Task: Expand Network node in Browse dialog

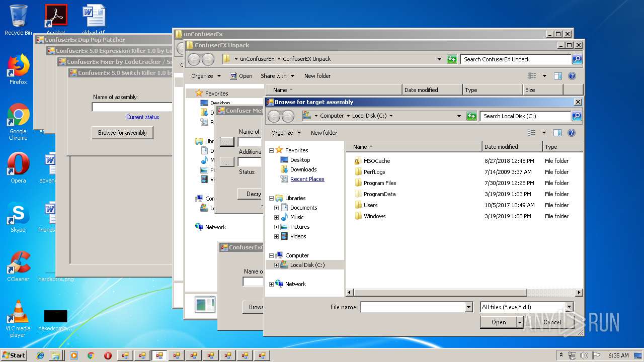Action: point(271,284)
